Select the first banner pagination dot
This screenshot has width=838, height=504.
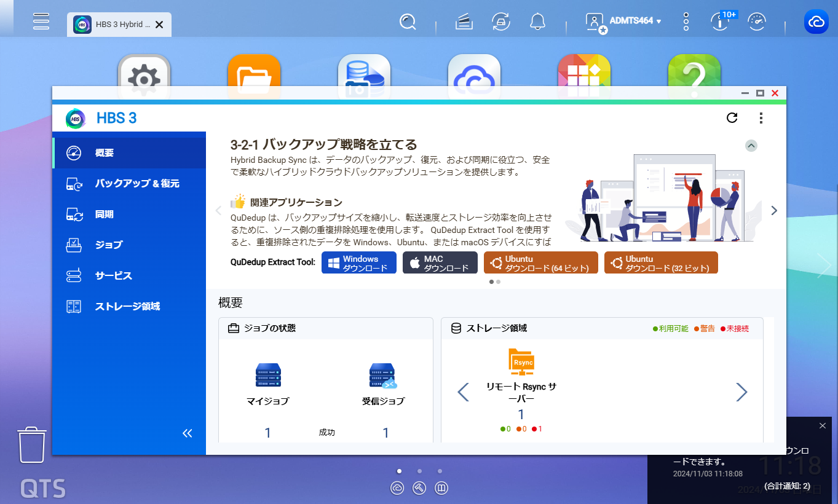coord(491,282)
